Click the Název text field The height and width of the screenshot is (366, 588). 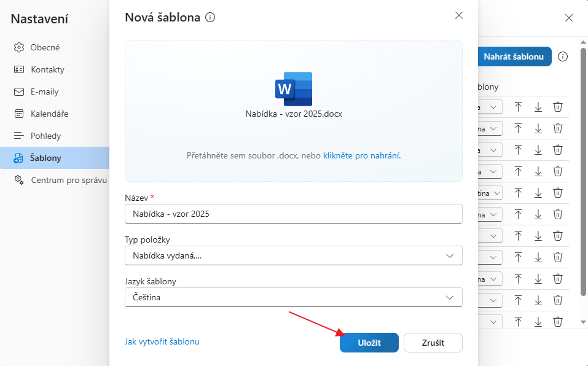point(293,214)
